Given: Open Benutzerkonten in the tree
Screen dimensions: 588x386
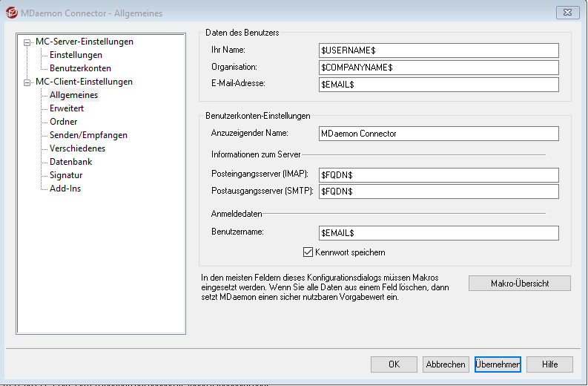Looking at the screenshot, I should tap(80, 68).
